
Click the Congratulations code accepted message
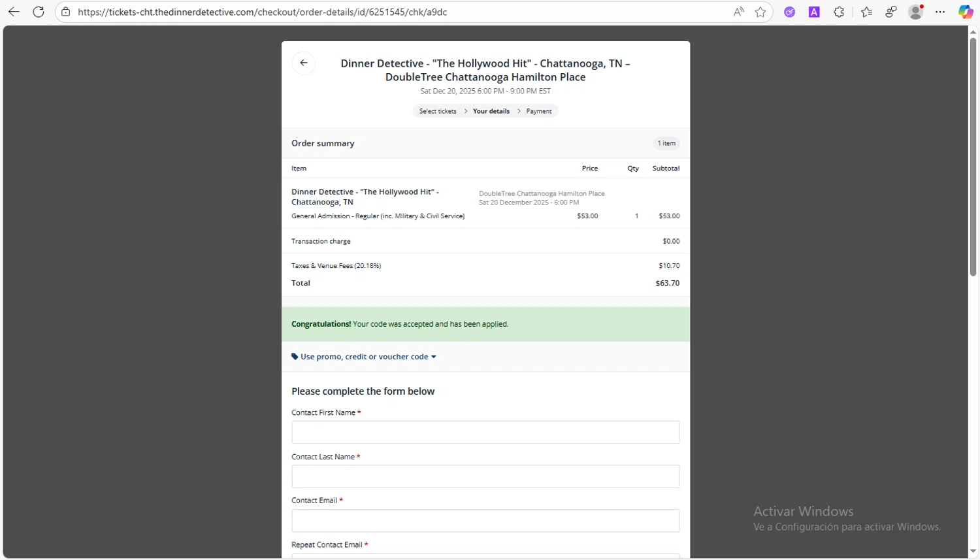(x=400, y=324)
